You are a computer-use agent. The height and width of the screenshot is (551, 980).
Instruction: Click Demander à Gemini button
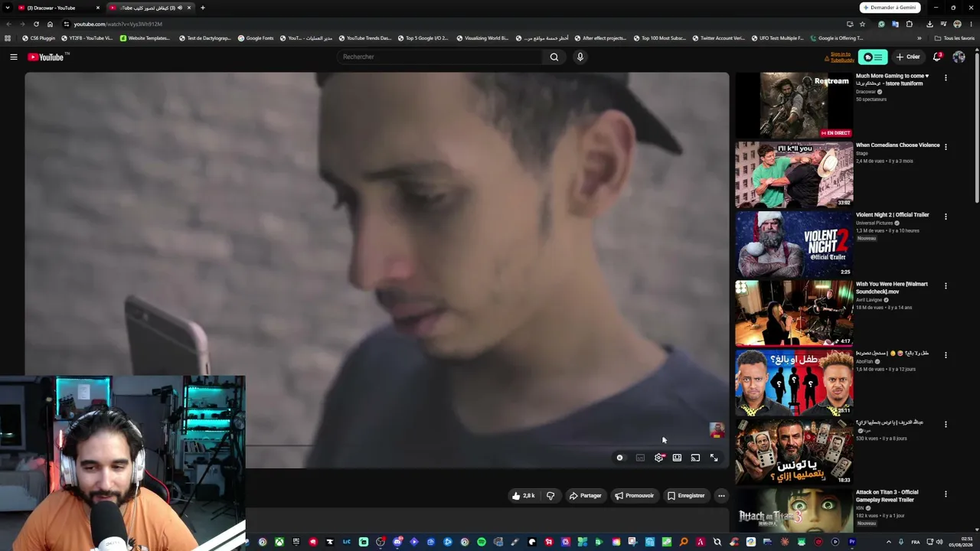click(x=890, y=8)
